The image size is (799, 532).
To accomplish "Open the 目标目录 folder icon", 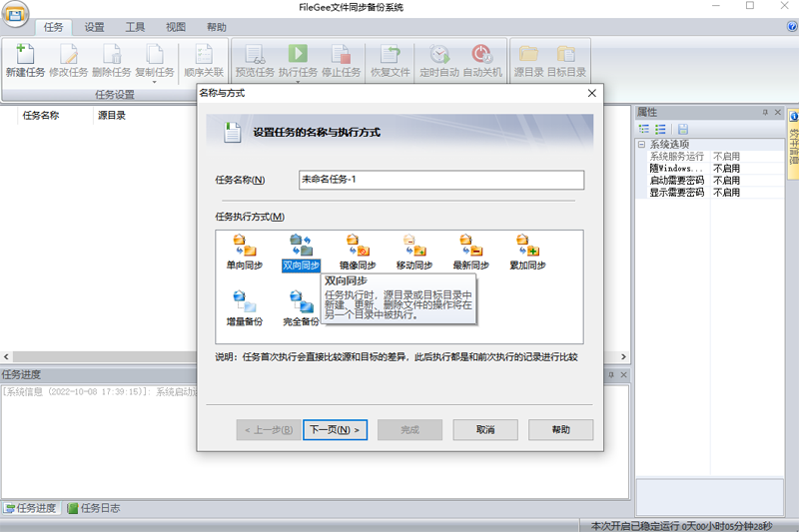I will (x=566, y=54).
